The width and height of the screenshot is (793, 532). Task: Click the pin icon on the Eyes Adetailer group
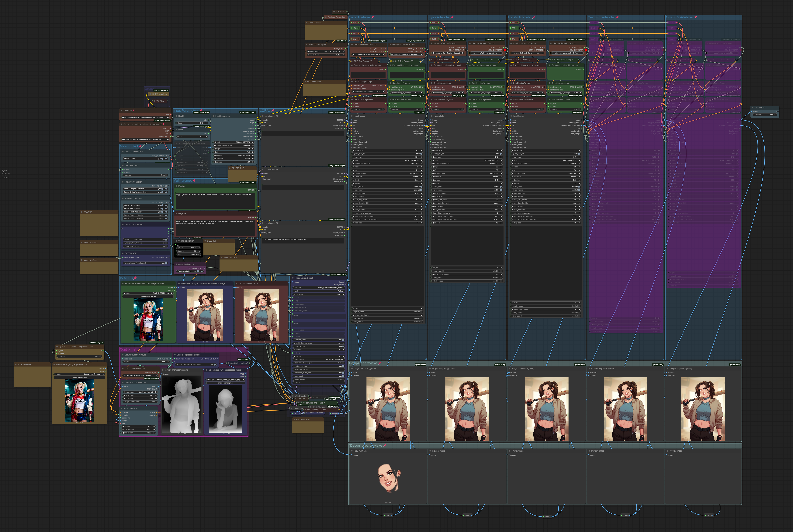pos(452,17)
